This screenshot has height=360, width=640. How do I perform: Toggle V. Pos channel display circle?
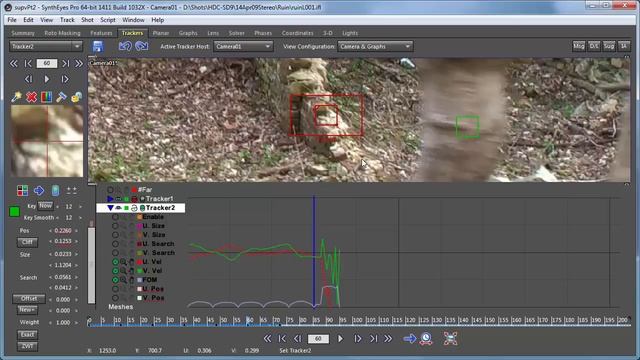click(x=116, y=298)
